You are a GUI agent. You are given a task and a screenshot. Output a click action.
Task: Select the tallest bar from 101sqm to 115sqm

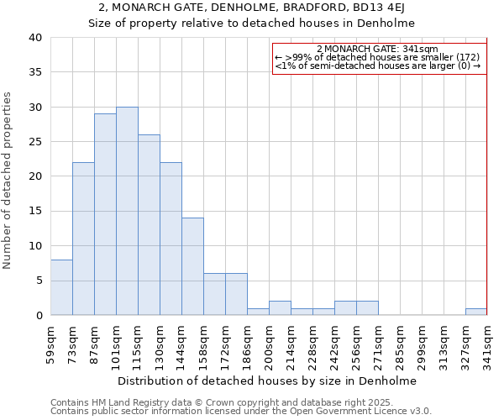pyautogui.click(x=128, y=211)
